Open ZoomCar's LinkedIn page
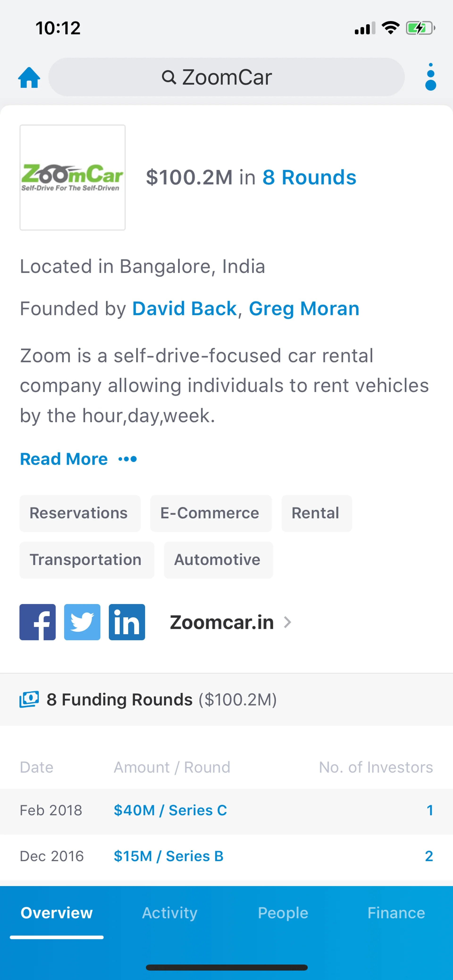 click(x=127, y=622)
